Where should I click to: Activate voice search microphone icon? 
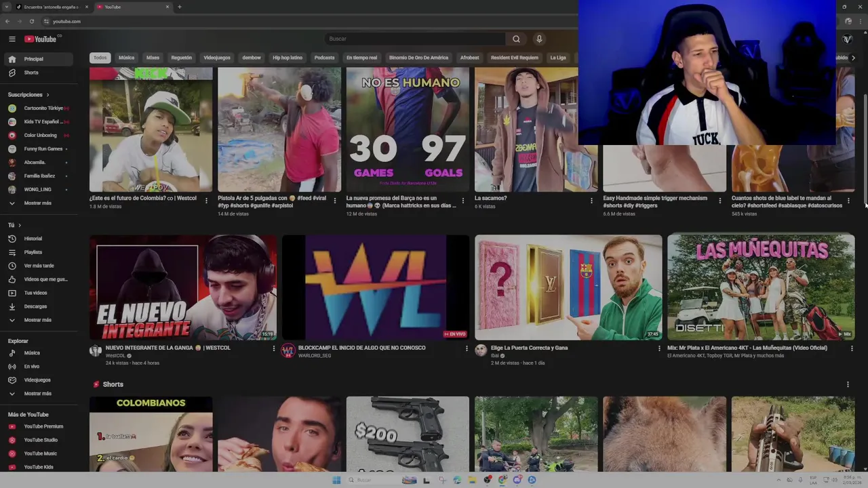[x=539, y=39]
